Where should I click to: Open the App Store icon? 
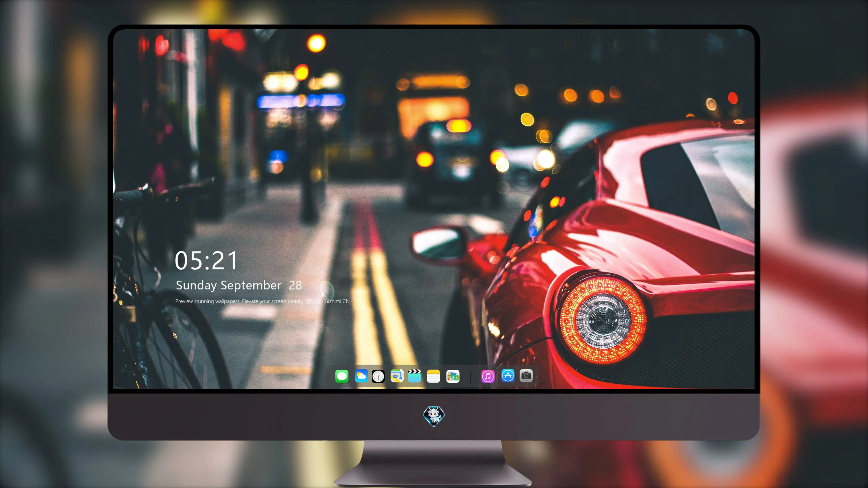click(508, 375)
